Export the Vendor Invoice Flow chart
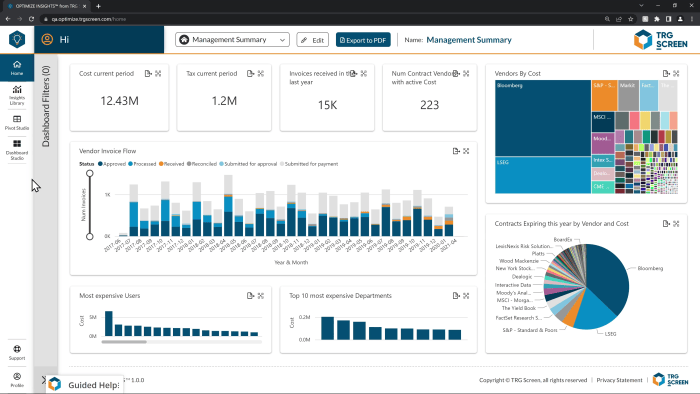The height and width of the screenshot is (394, 700). (456, 151)
